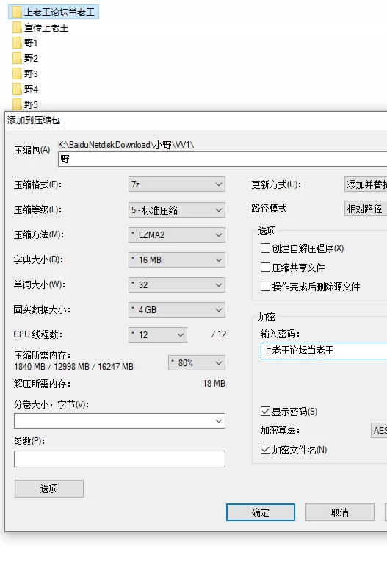Enable 创建自解压程序 checkbox
Viewport: 387px width, 588px height.
pos(265,248)
